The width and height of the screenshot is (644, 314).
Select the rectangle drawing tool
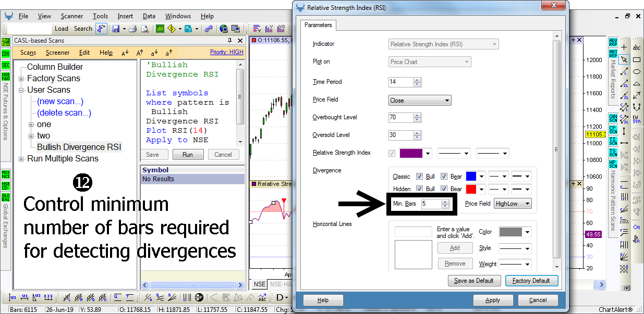click(x=637, y=59)
